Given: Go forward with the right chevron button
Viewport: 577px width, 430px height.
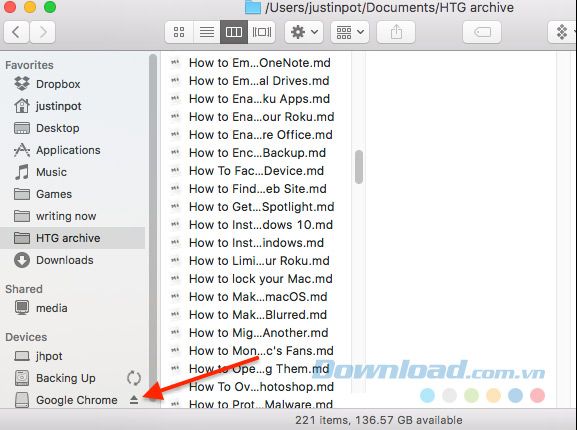Looking at the screenshot, I should tap(42, 32).
